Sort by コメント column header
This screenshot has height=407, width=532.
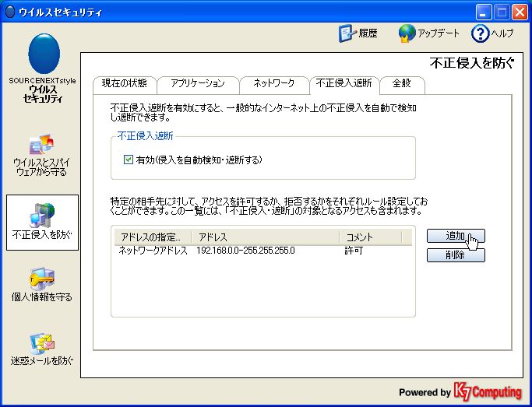tap(371, 237)
